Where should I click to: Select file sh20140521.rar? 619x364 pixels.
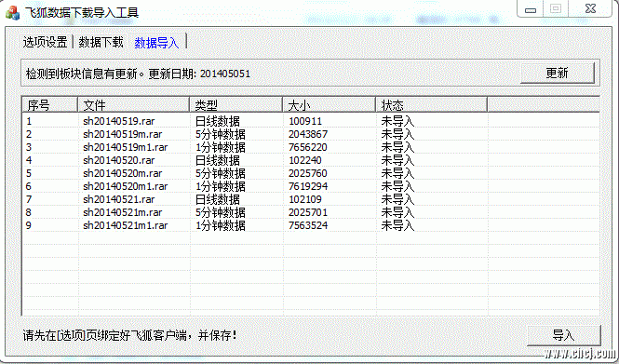pyautogui.click(x=119, y=199)
